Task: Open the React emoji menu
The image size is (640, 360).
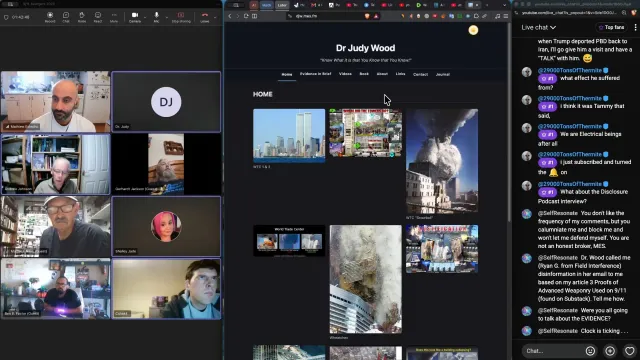Action: (x=98, y=17)
